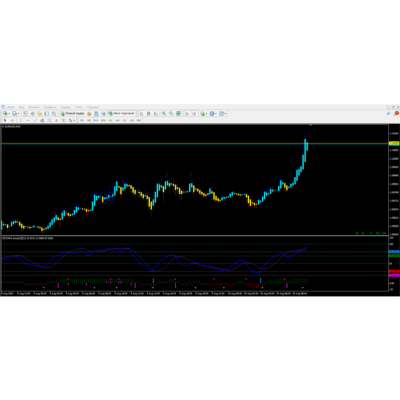Screen dimensions: 400x400
Task: Select the Crosshair cursor tool
Action: point(12,120)
